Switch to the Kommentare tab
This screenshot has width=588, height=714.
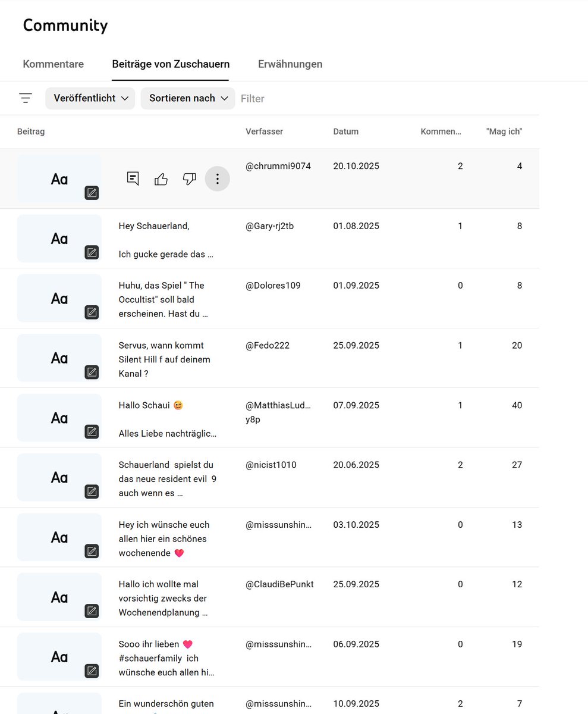(x=54, y=64)
